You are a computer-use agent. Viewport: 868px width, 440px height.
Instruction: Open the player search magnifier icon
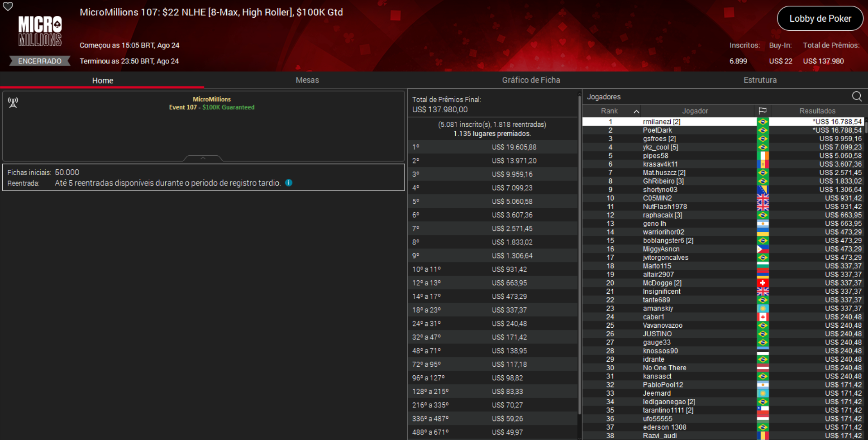click(857, 96)
